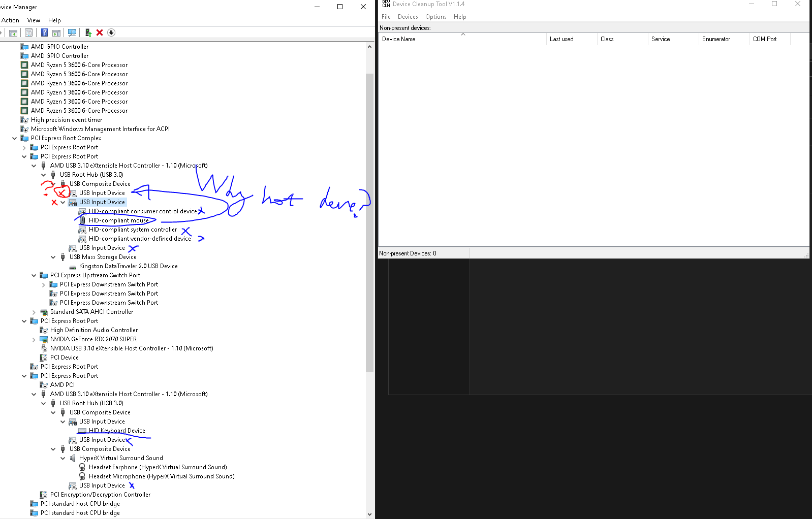Click the Properties toolbar icon in Device Manager
The height and width of the screenshot is (519, 812).
(29, 33)
